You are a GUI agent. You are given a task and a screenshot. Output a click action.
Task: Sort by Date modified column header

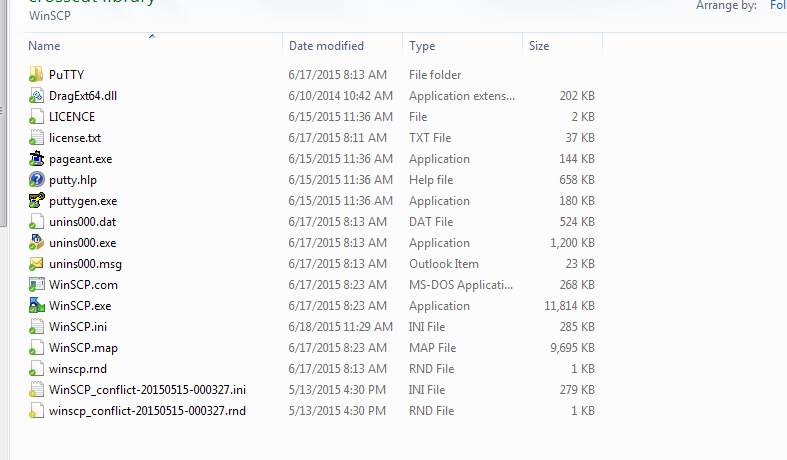[326, 46]
